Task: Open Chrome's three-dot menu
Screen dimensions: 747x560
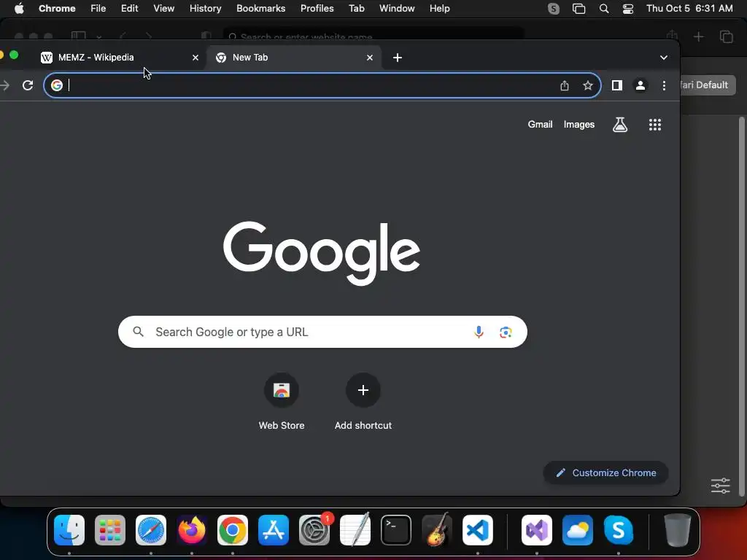Action: [664, 85]
